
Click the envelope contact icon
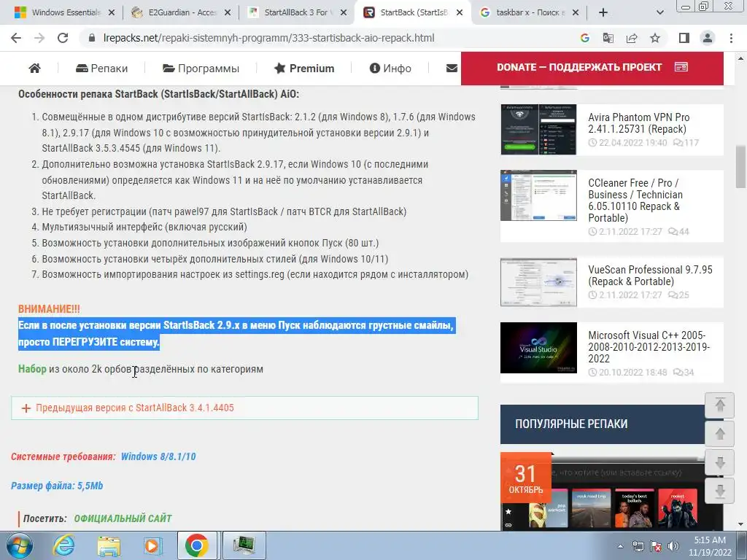(x=452, y=69)
